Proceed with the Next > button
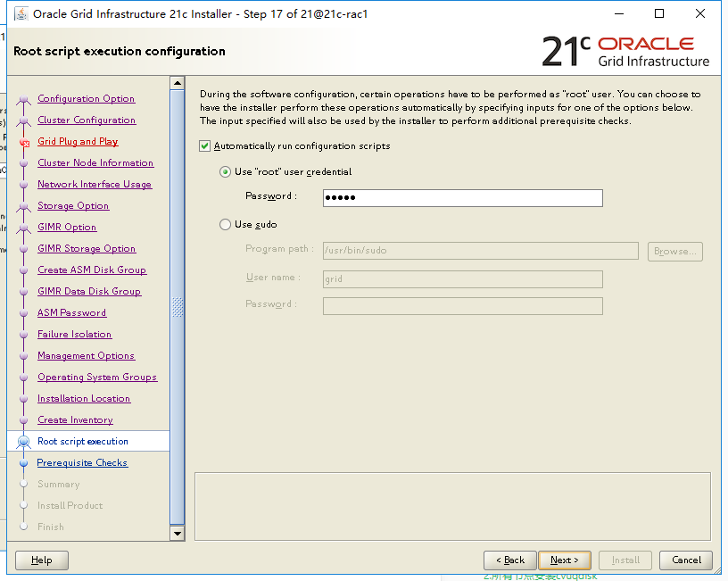728x581 pixels. (565, 560)
